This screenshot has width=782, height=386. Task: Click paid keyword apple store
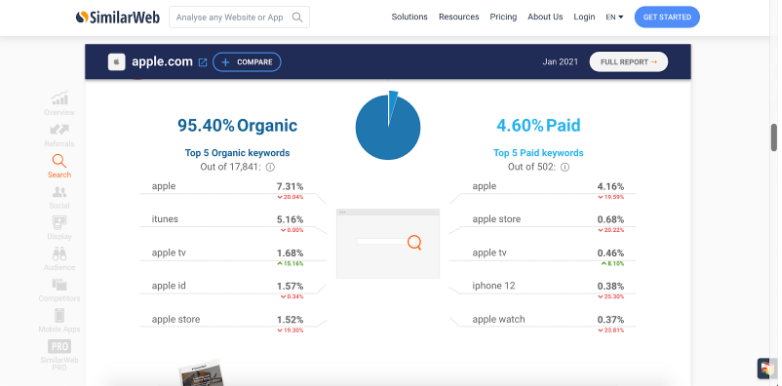pos(497,219)
